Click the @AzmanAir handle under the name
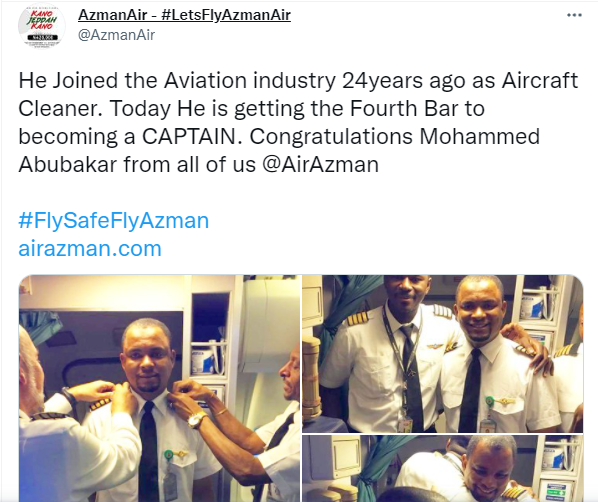Image resolution: width=598 pixels, height=502 pixels. [116, 35]
